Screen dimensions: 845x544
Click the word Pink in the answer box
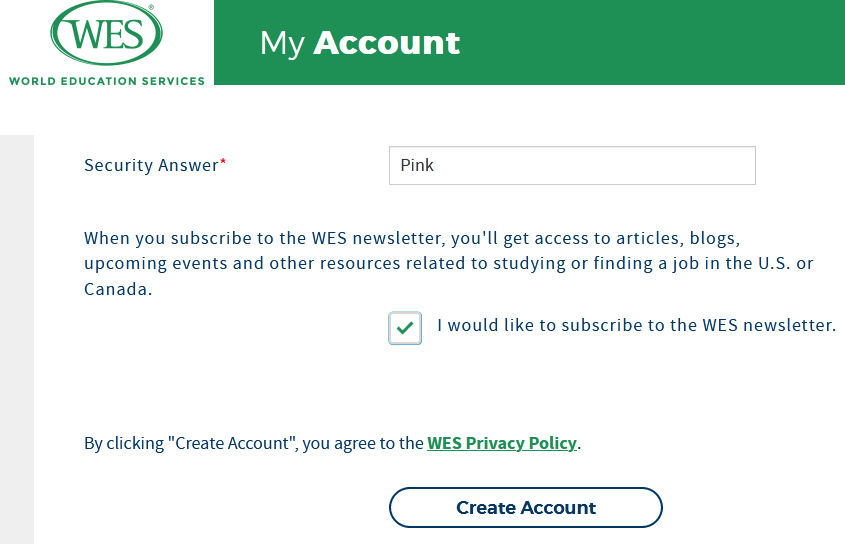[417, 166]
